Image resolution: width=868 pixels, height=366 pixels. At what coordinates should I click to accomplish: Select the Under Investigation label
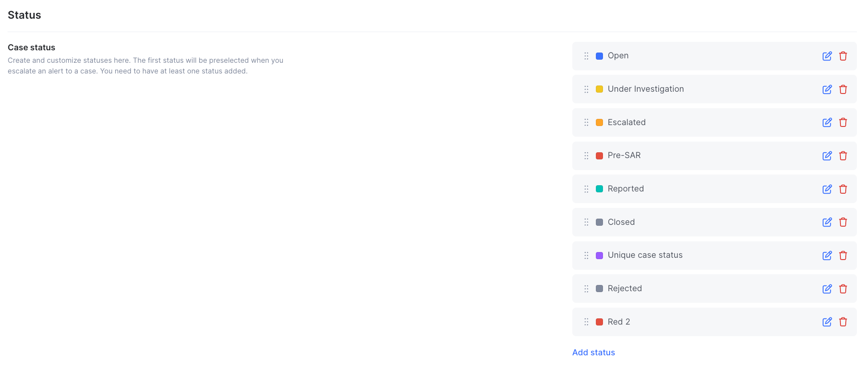pos(646,89)
